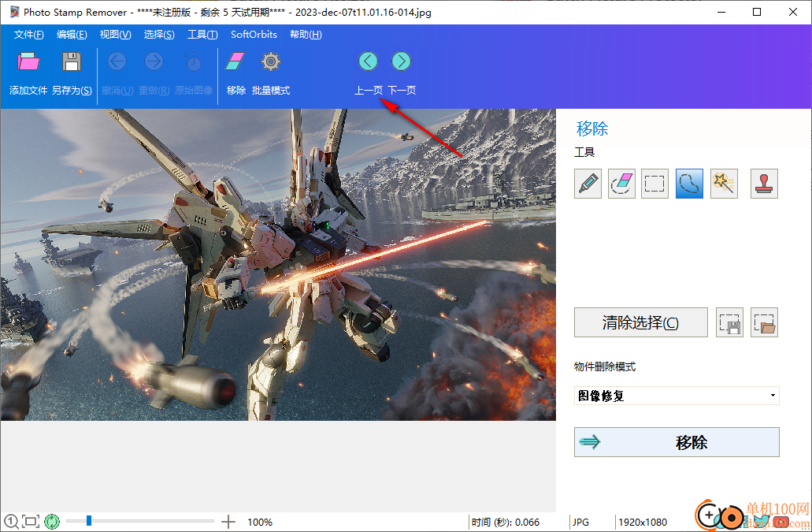Open the Help (帮助) menu
The image size is (812, 532).
(306, 35)
